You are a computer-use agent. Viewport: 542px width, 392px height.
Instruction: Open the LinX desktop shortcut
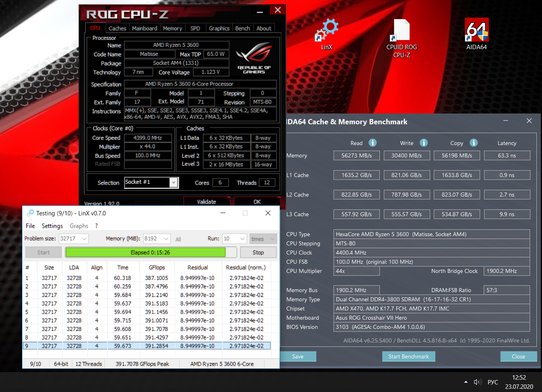coord(327,34)
